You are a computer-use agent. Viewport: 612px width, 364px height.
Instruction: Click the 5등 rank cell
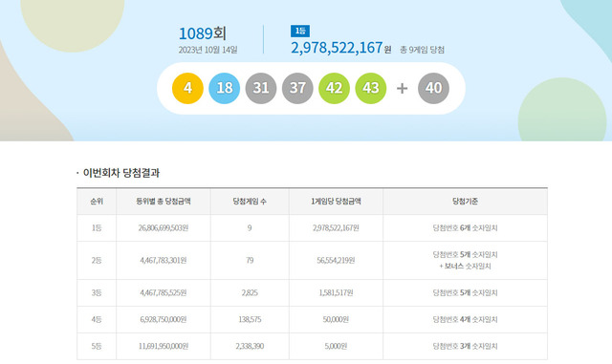click(x=97, y=346)
